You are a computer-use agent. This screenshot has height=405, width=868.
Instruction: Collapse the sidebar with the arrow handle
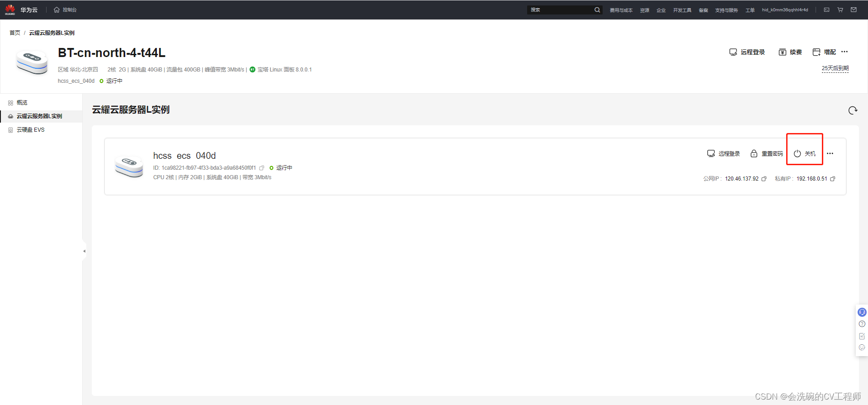point(84,251)
